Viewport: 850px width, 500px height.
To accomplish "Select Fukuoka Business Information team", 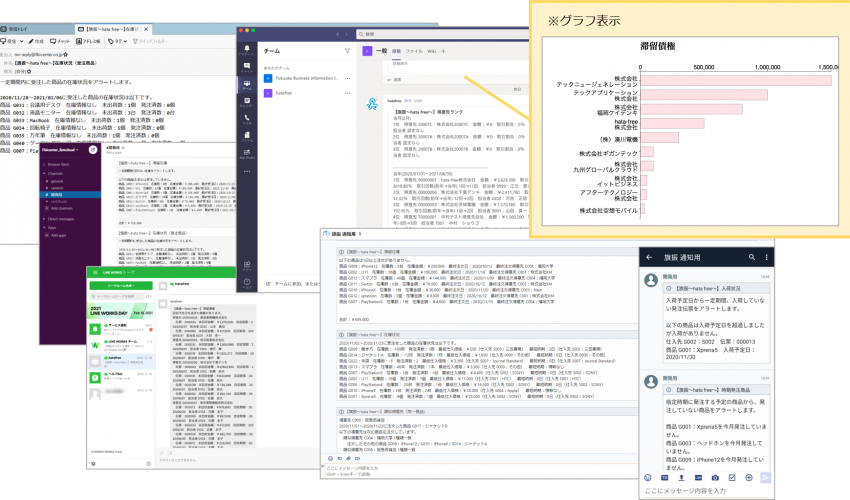I will coord(301,78).
